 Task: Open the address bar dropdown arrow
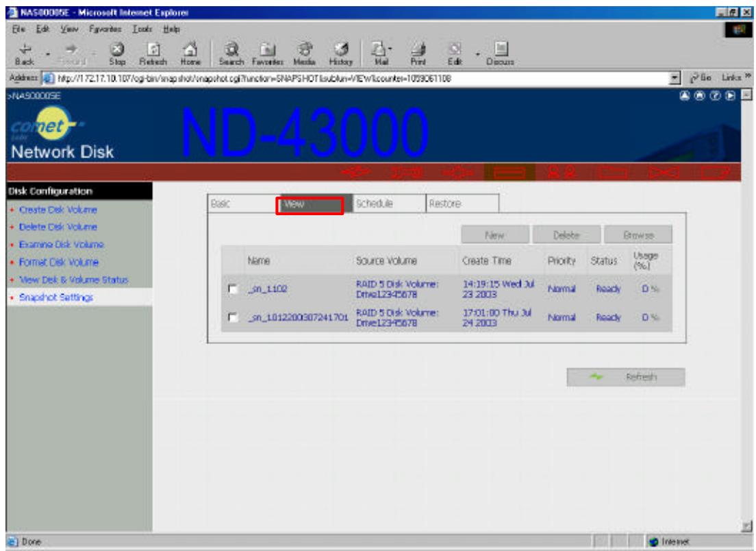675,77
